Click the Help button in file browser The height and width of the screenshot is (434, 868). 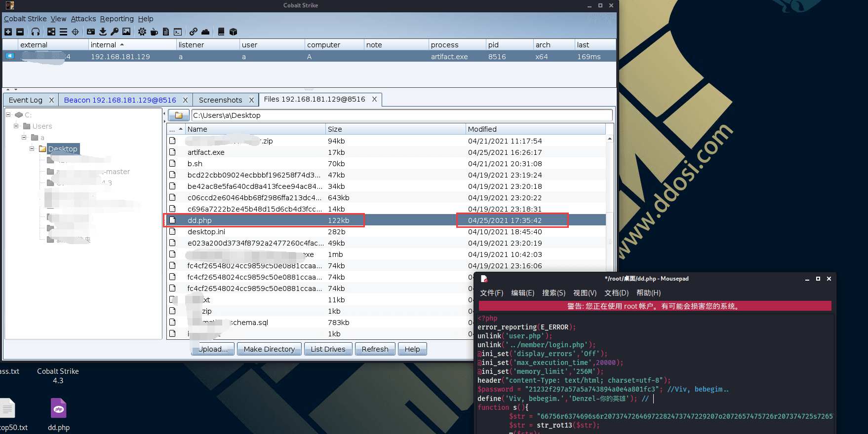click(412, 349)
